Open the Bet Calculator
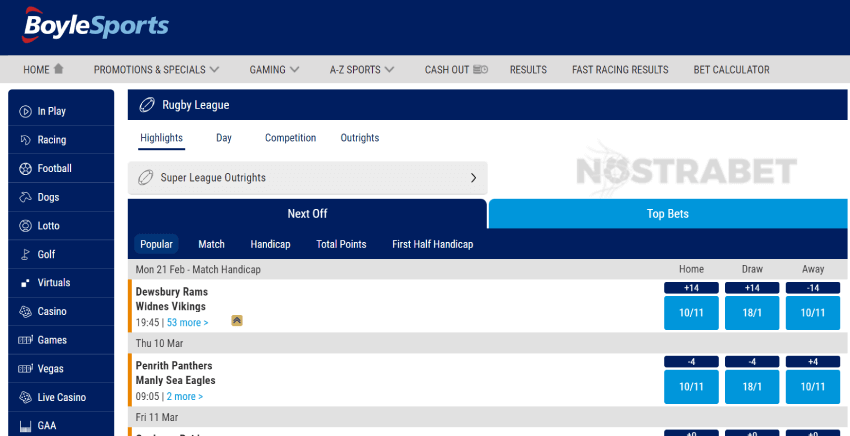Image resolution: width=850 pixels, height=436 pixels. point(731,69)
